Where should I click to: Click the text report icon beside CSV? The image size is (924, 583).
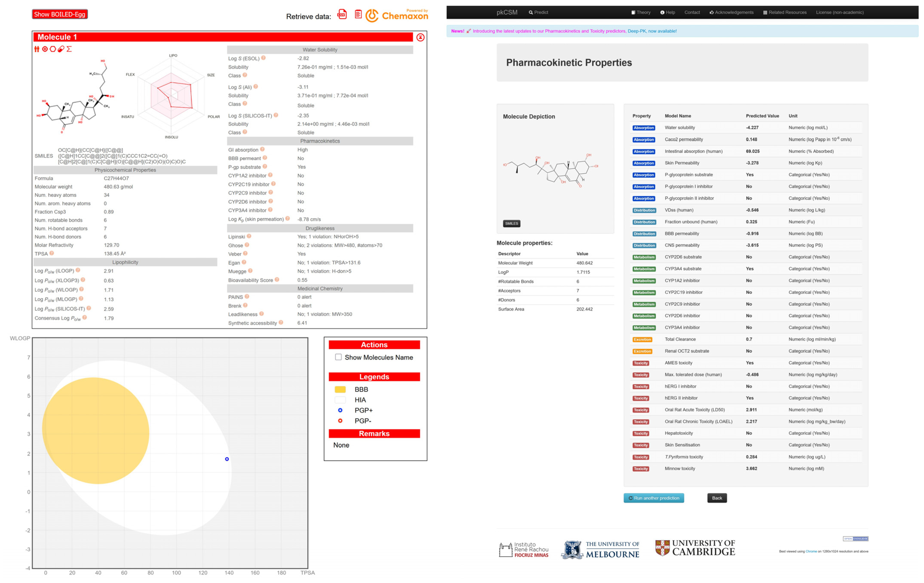(358, 14)
